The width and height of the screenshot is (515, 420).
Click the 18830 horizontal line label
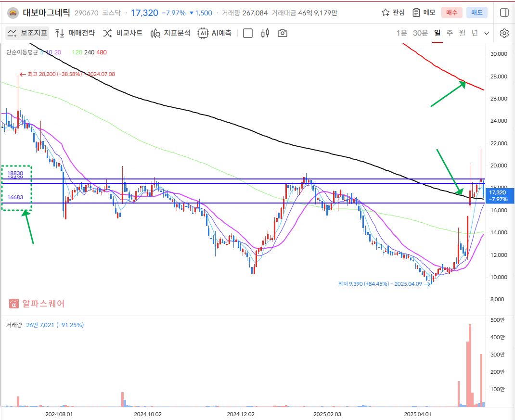click(x=15, y=173)
